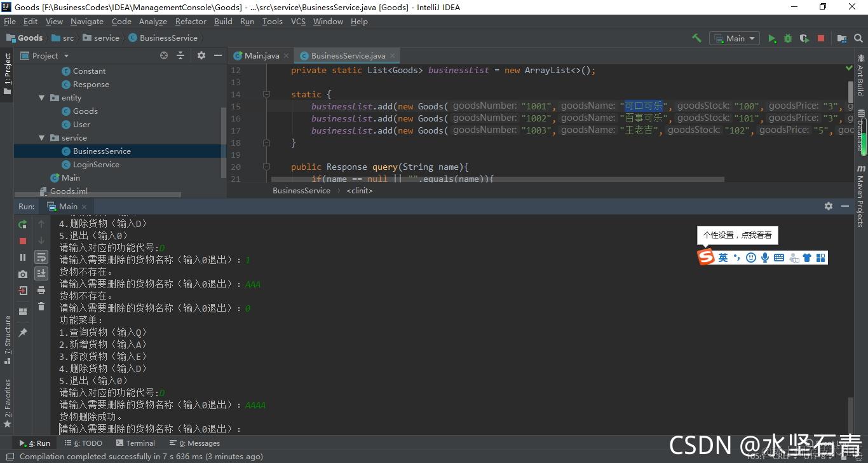Click the up stack trace arrow

pyautogui.click(x=41, y=224)
